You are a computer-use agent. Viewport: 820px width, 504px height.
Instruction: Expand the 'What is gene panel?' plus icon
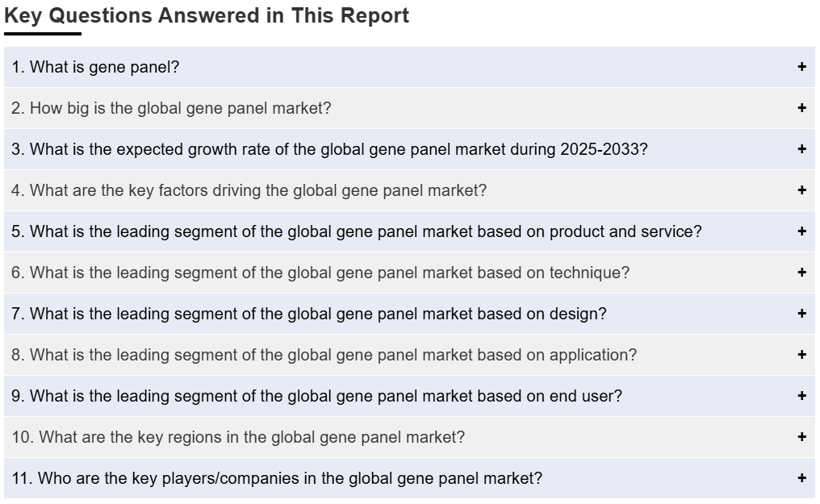click(801, 67)
